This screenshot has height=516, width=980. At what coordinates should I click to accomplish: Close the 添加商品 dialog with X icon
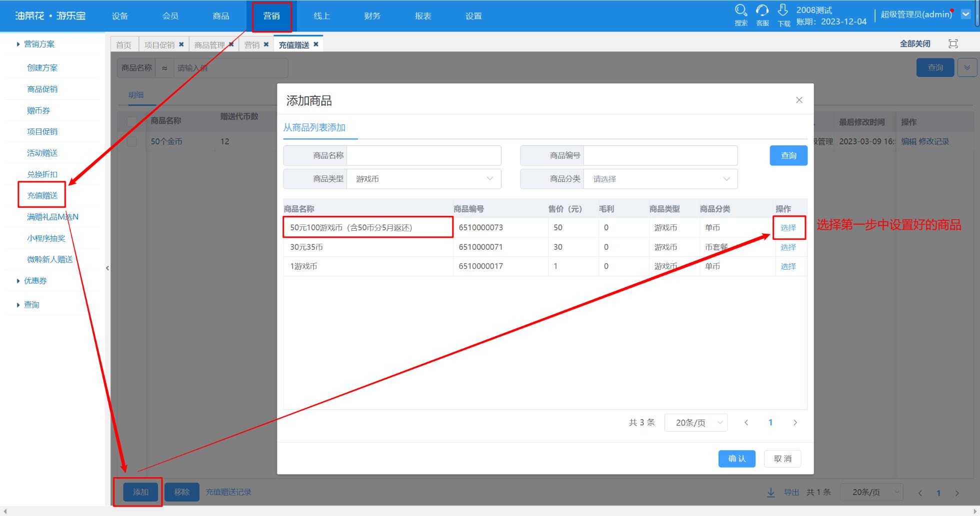799,100
